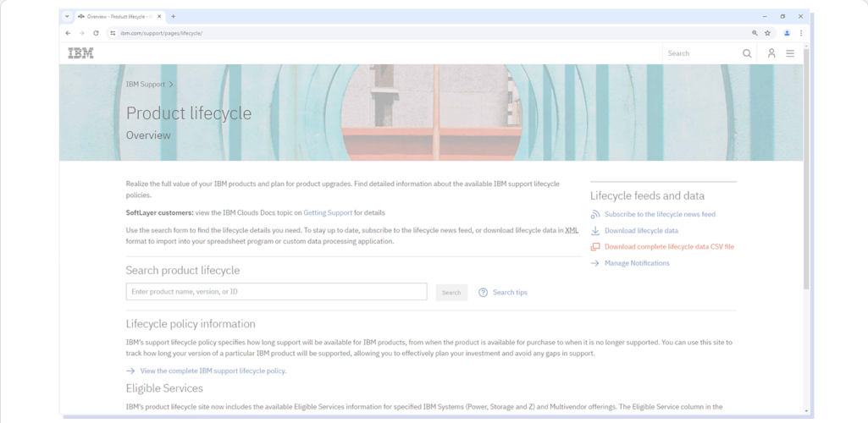The height and width of the screenshot is (423, 868).
Task: Focus the product name search input
Action: (x=276, y=291)
